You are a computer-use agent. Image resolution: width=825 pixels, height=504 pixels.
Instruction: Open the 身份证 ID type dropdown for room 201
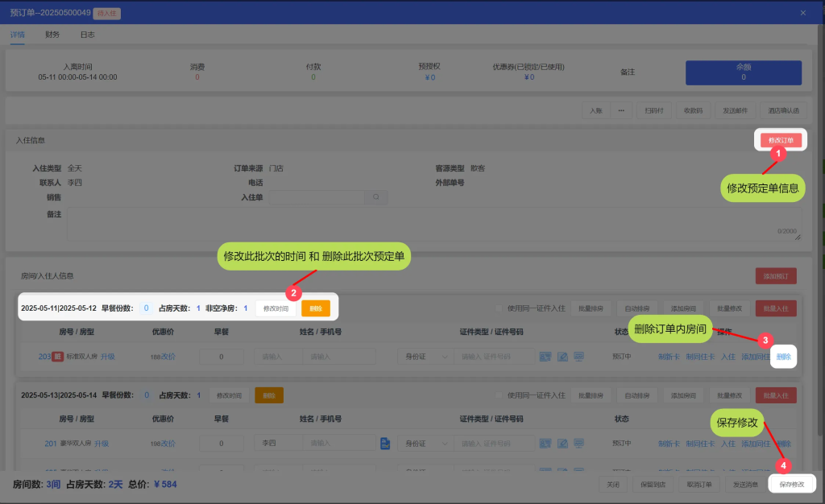pyautogui.click(x=425, y=444)
